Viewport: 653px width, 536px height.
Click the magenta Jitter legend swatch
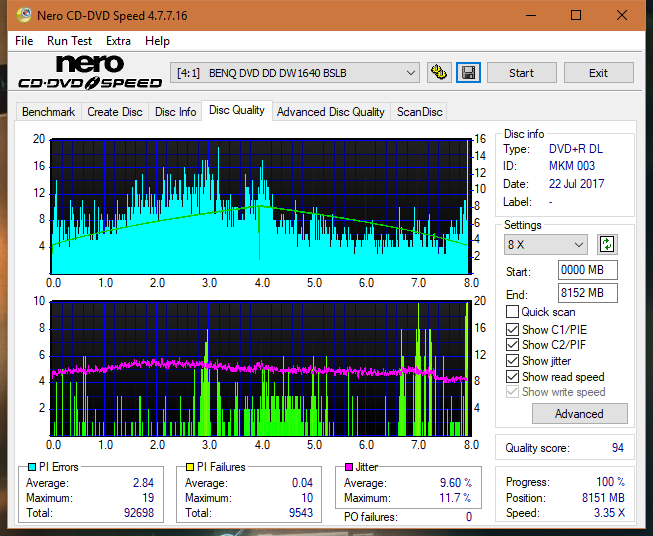[349, 467]
